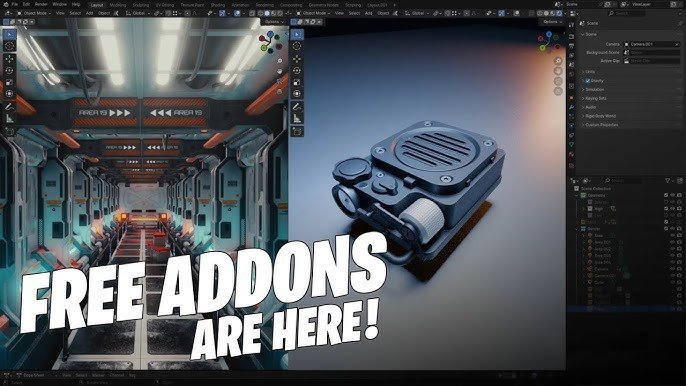This screenshot has height=386, width=686.
Task: Open Options dropdown in left viewport
Action: [x=273, y=21]
